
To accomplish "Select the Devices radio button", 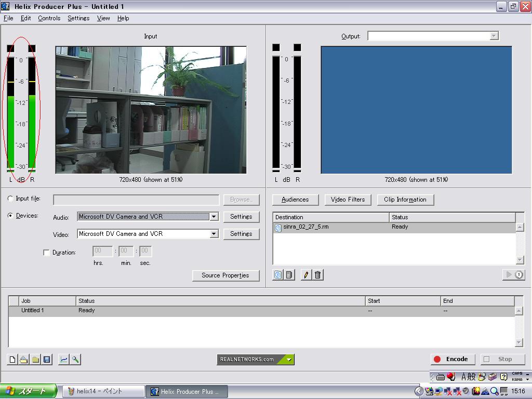I will pos(11,216).
